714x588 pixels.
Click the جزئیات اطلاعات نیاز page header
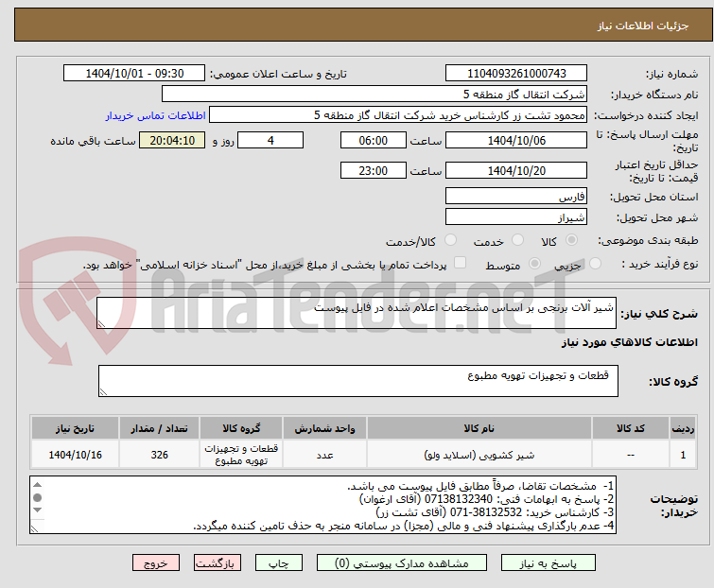pos(643,26)
